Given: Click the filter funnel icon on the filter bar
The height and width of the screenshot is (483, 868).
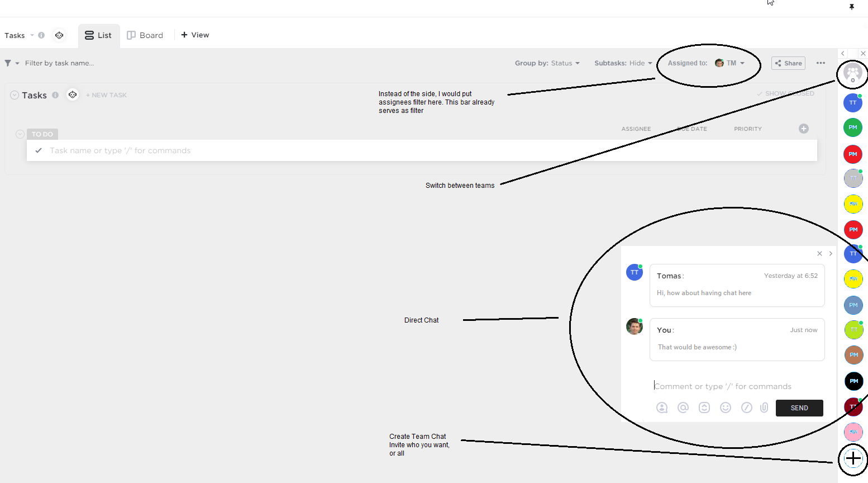Looking at the screenshot, I should click(x=7, y=63).
